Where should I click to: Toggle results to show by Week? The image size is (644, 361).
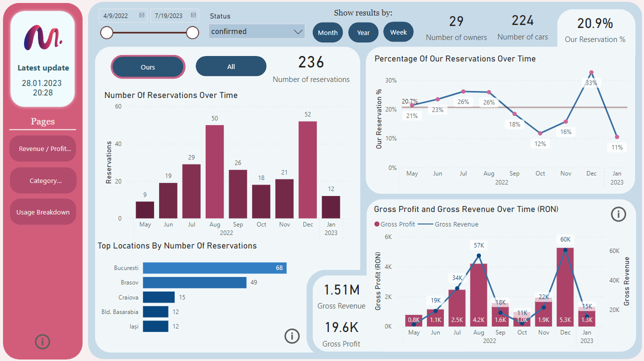[398, 31]
